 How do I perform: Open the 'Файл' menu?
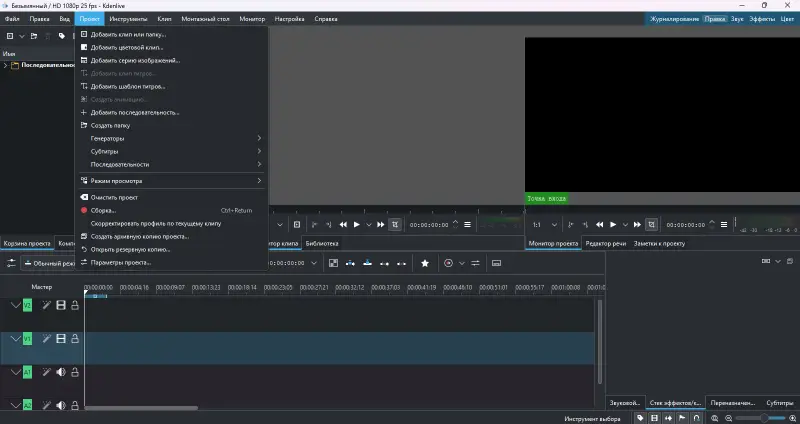click(12, 19)
